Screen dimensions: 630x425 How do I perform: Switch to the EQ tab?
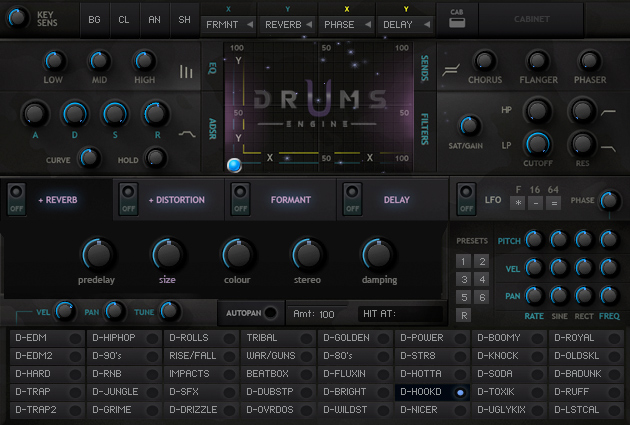pyautogui.click(x=213, y=68)
